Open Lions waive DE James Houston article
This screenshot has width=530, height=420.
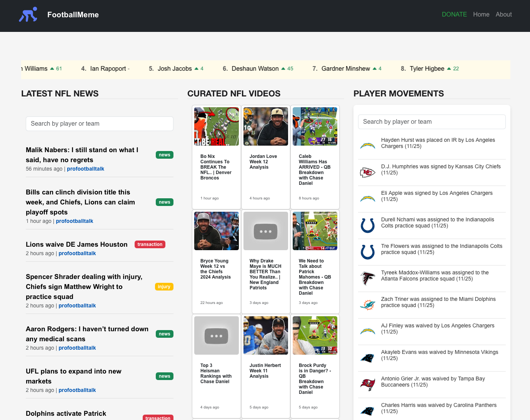77,244
